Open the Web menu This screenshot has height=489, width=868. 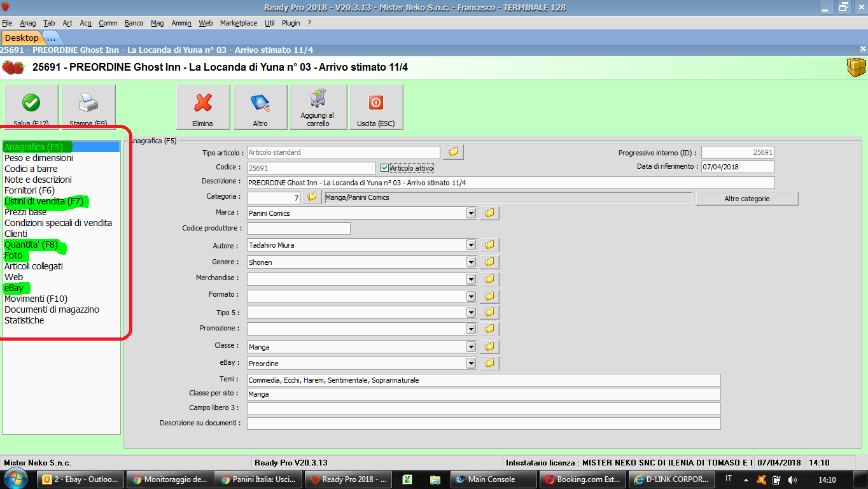(206, 23)
